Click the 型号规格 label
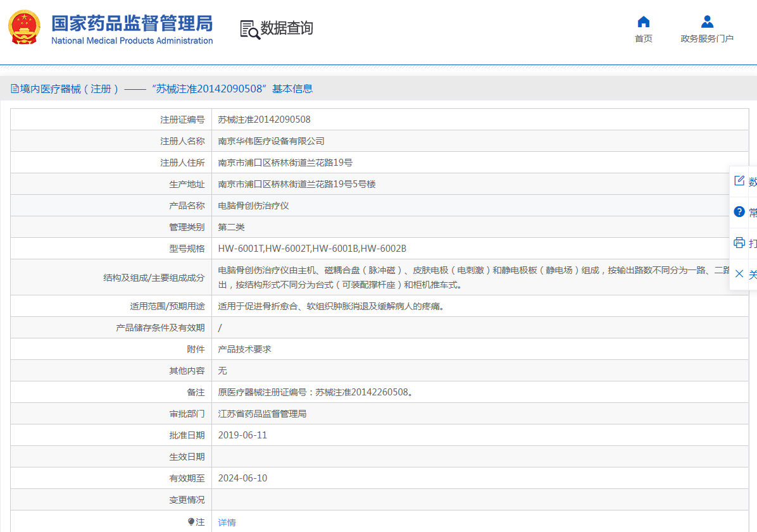Viewport: 757px width, 532px height. [x=187, y=249]
